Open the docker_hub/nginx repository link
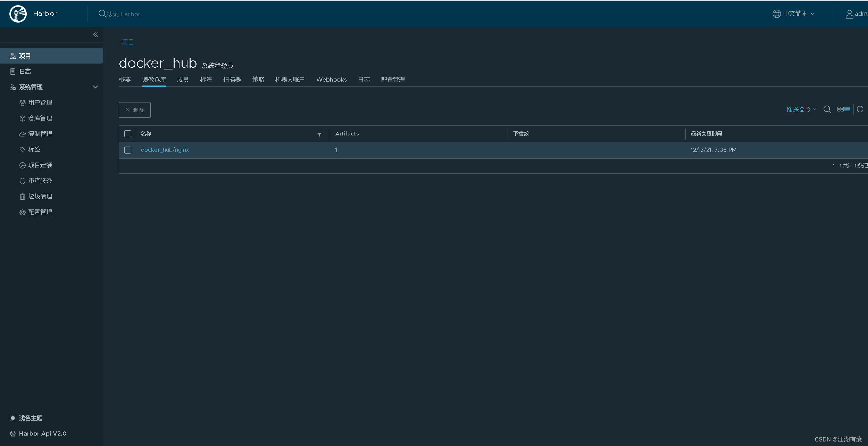 point(165,150)
